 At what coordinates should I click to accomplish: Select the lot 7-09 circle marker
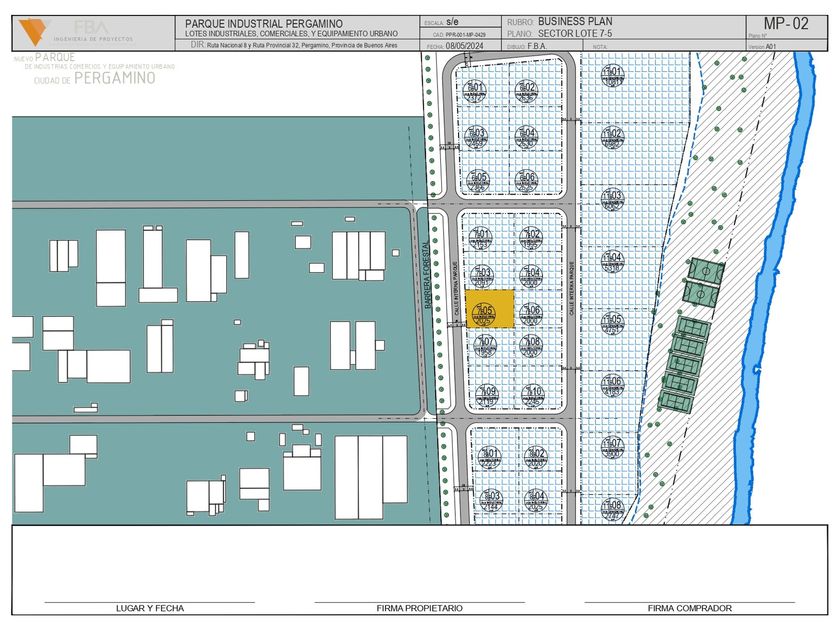(486, 395)
